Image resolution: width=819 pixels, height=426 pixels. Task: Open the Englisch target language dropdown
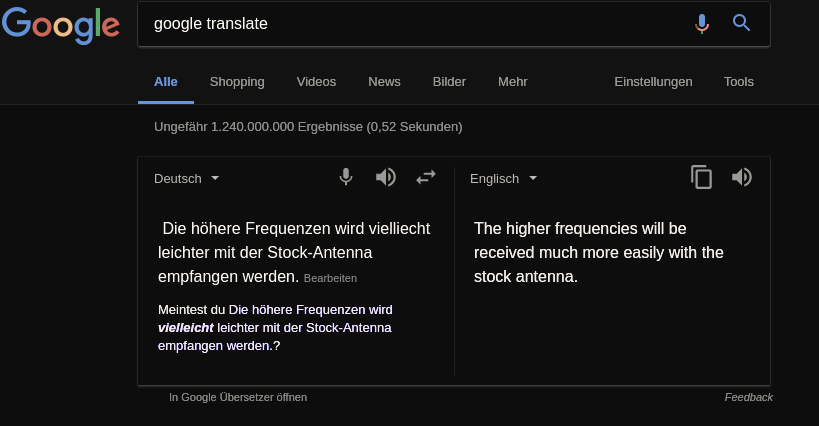(504, 179)
